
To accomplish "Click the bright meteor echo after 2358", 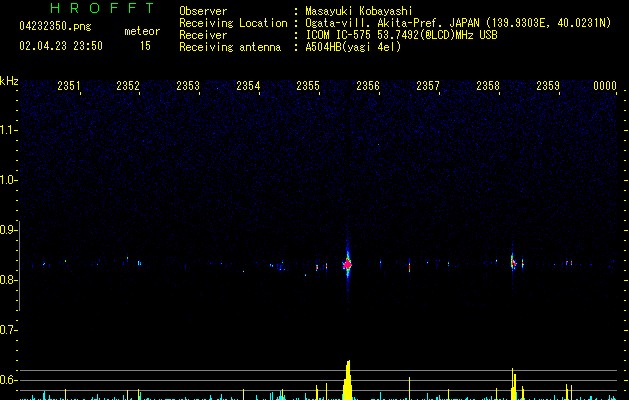I will click(x=513, y=263).
